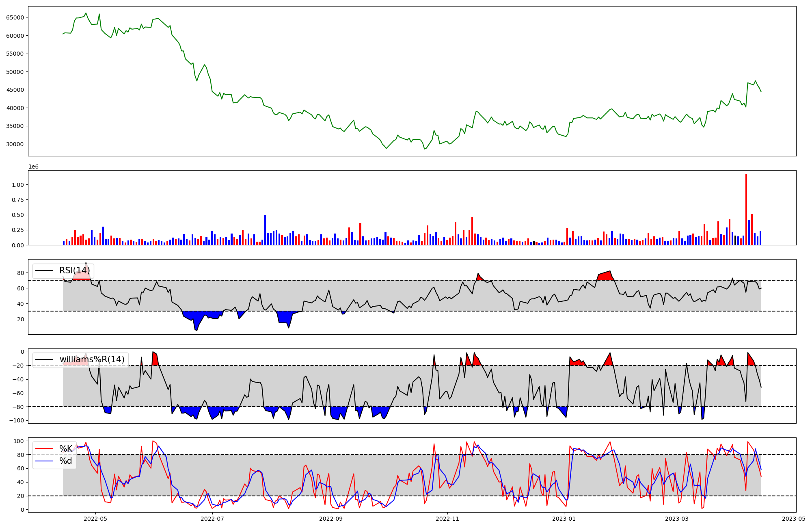Viewport: 812px width, 528px height.
Task: Click the 2022-05 x-axis date label
Action: click(95, 519)
